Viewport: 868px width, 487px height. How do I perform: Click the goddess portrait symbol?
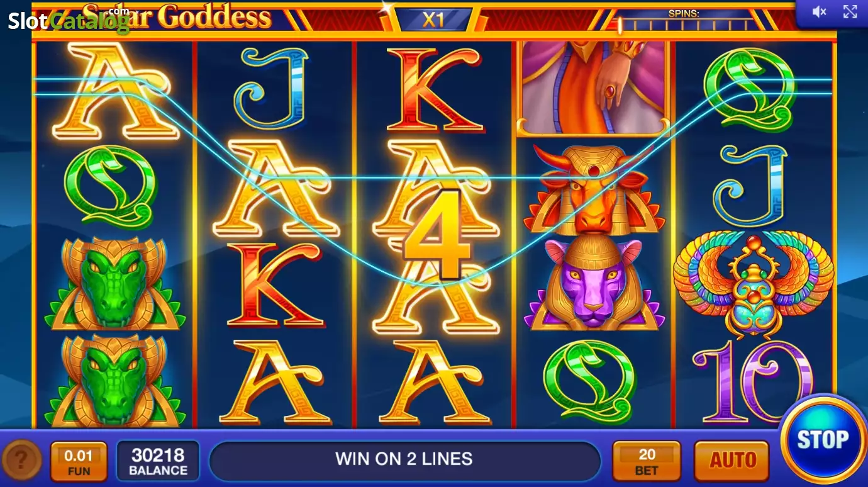point(594,88)
